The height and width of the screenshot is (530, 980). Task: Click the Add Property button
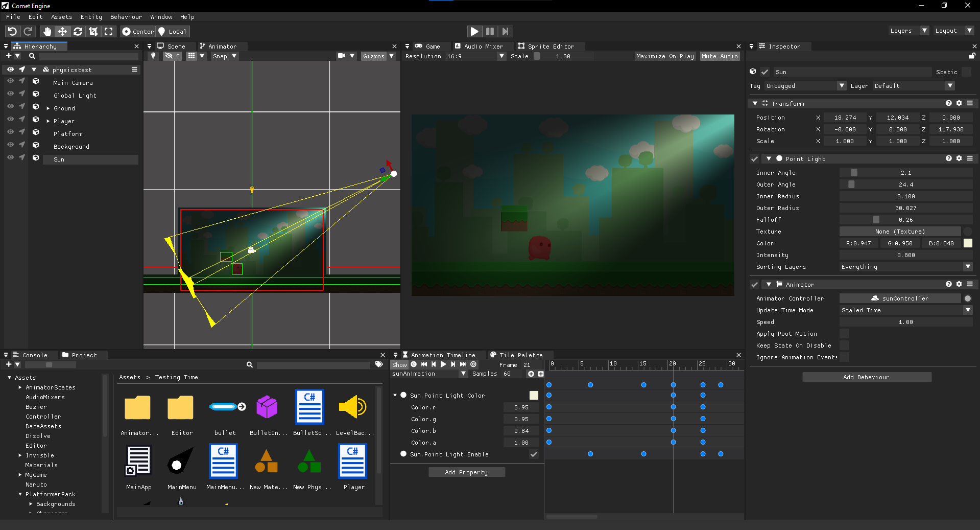tap(466, 472)
